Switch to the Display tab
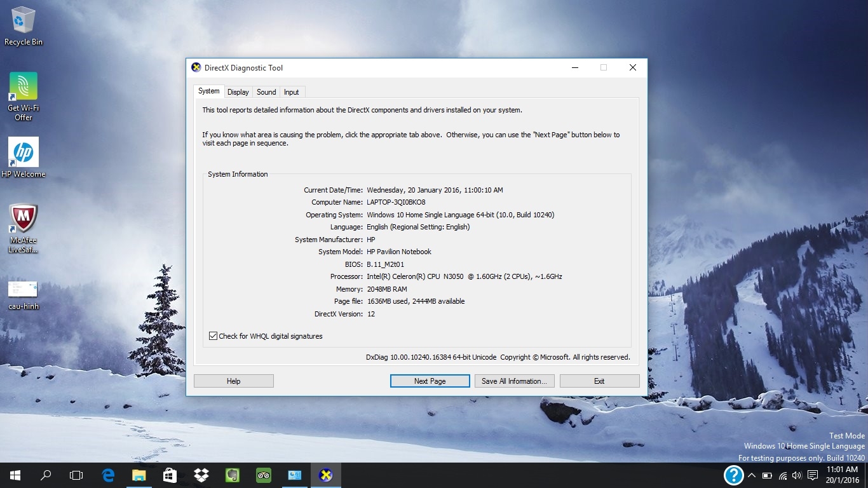 [x=238, y=92]
